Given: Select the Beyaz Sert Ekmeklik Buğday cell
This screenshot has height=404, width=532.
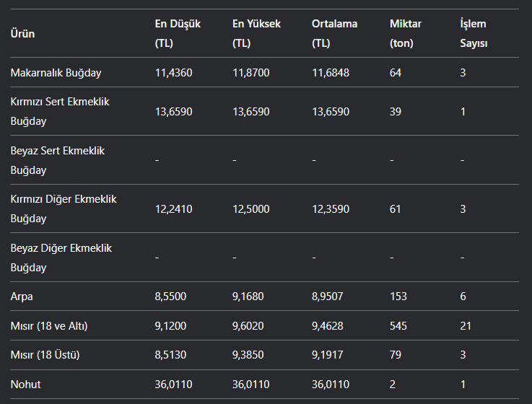Looking at the screenshot, I should tap(58, 160).
